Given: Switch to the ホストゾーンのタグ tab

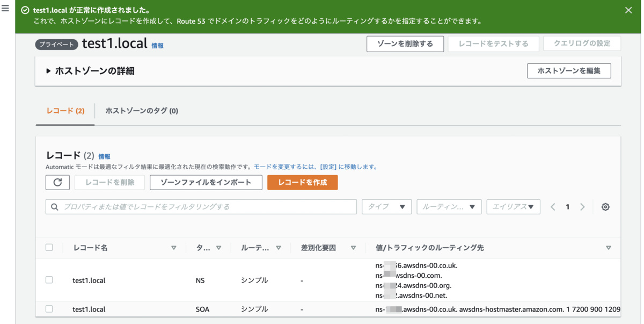Looking at the screenshot, I should pos(142,111).
